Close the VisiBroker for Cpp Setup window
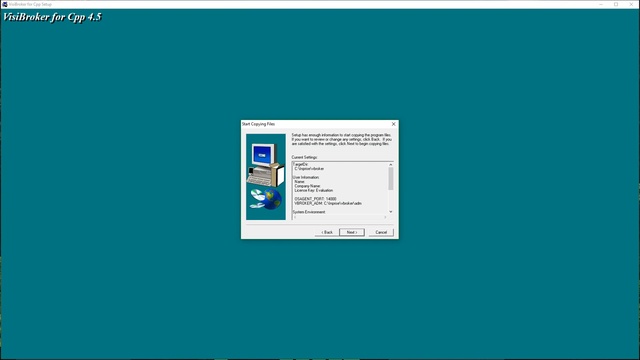Viewport: 640px width, 360px height. click(631, 4)
